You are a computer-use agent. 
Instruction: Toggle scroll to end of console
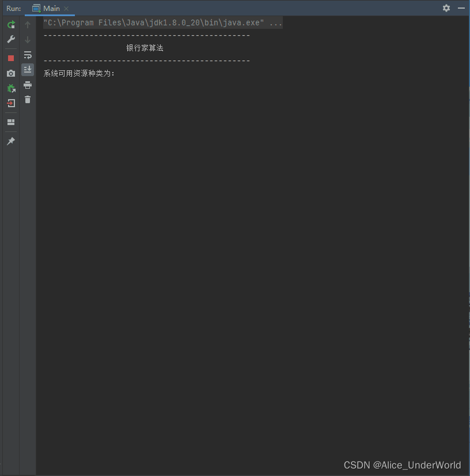[x=28, y=70]
